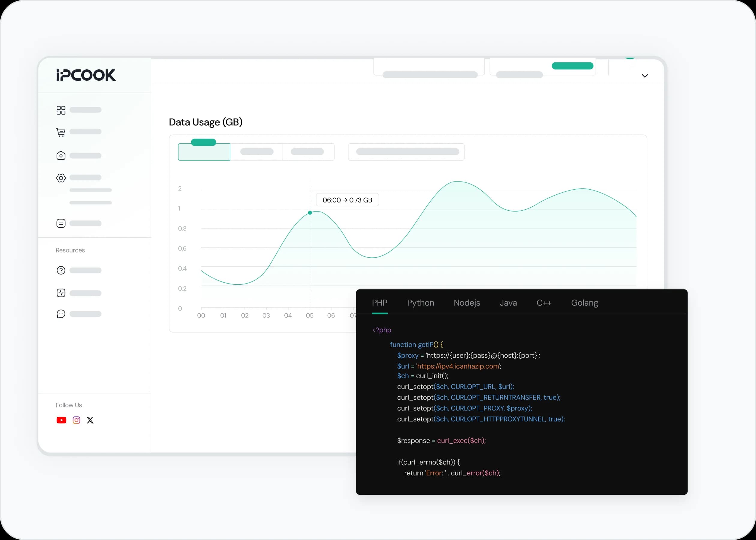Expand the account chevron dropdown at top right
The width and height of the screenshot is (756, 540).
(645, 76)
